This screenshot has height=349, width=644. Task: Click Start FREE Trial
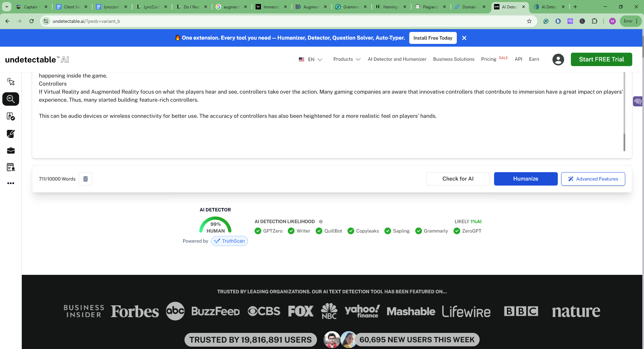point(601,59)
